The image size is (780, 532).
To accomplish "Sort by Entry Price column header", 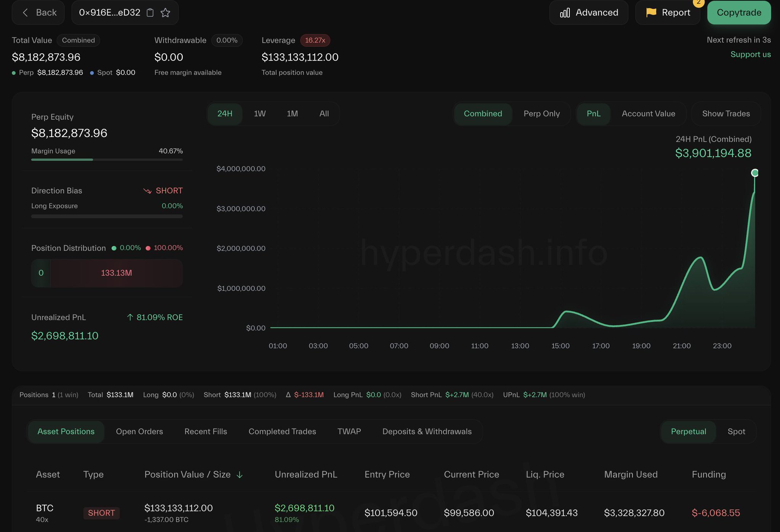I will (387, 475).
